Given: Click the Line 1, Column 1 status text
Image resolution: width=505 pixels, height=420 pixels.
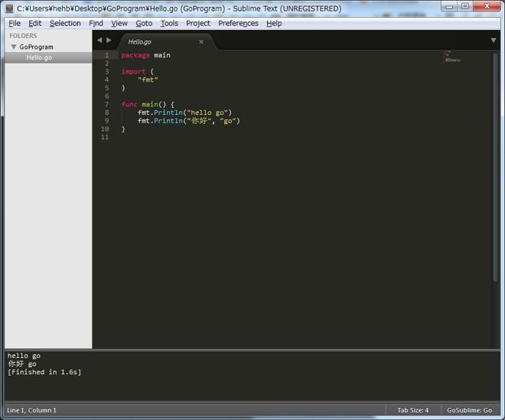Looking at the screenshot, I should coord(31,410).
